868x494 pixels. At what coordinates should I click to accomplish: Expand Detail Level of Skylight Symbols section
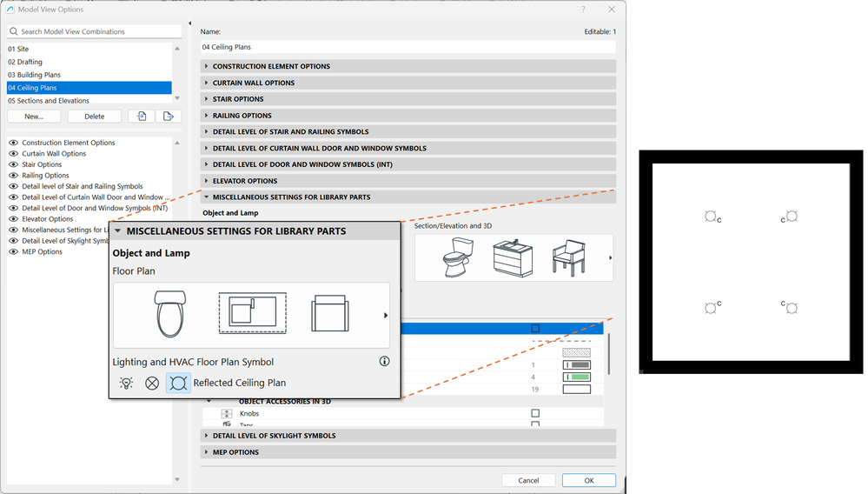click(x=207, y=436)
